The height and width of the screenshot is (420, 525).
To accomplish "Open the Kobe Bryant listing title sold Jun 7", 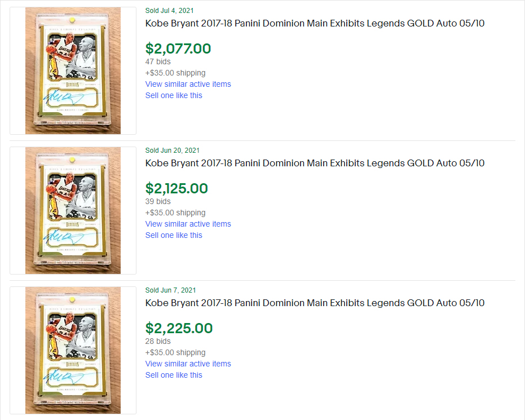I will pyautogui.click(x=315, y=303).
